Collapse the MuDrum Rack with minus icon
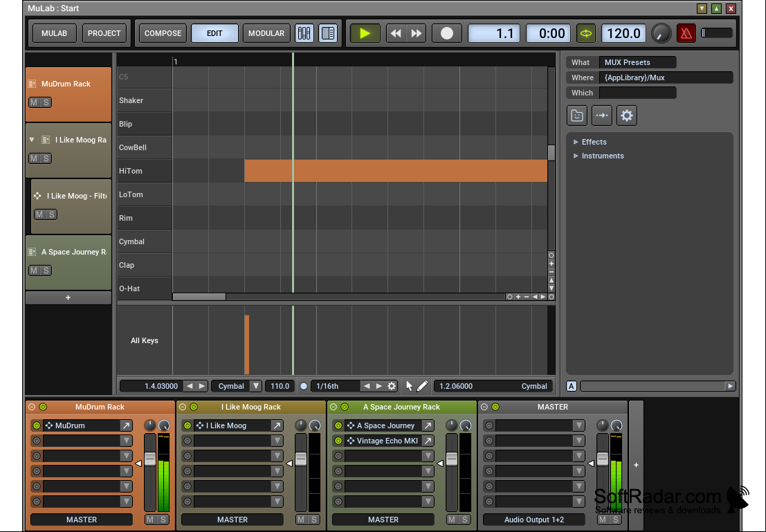Viewport: 766px width, 532px height. pyautogui.click(x=32, y=407)
